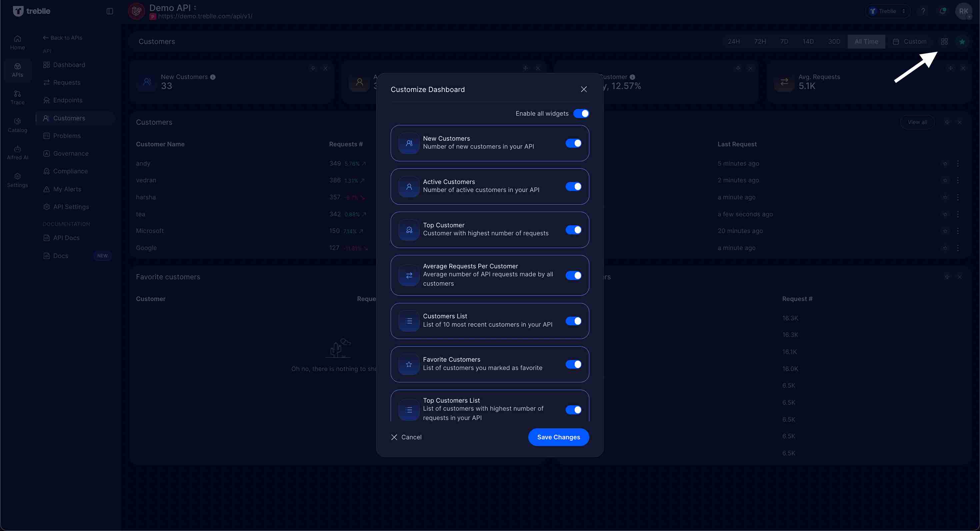Screen dimensions: 980x531
Task: Click View all in the Customers widget
Action: click(917, 122)
